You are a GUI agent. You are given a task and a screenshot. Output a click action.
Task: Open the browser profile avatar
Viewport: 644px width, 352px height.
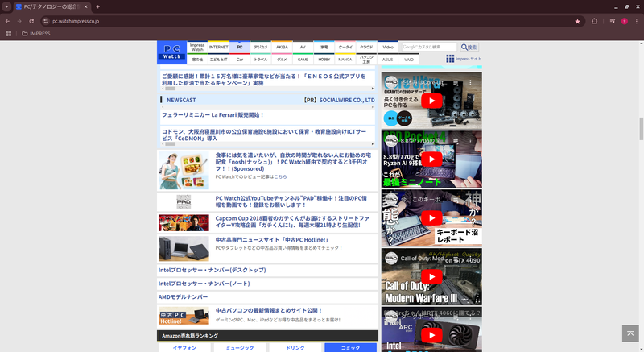[x=625, y=21]
